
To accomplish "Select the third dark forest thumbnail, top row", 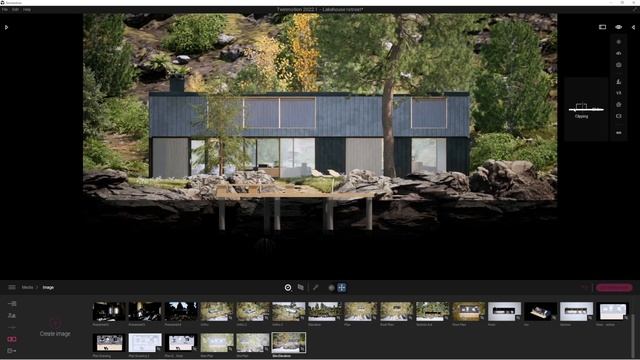I will pos(181,311).
